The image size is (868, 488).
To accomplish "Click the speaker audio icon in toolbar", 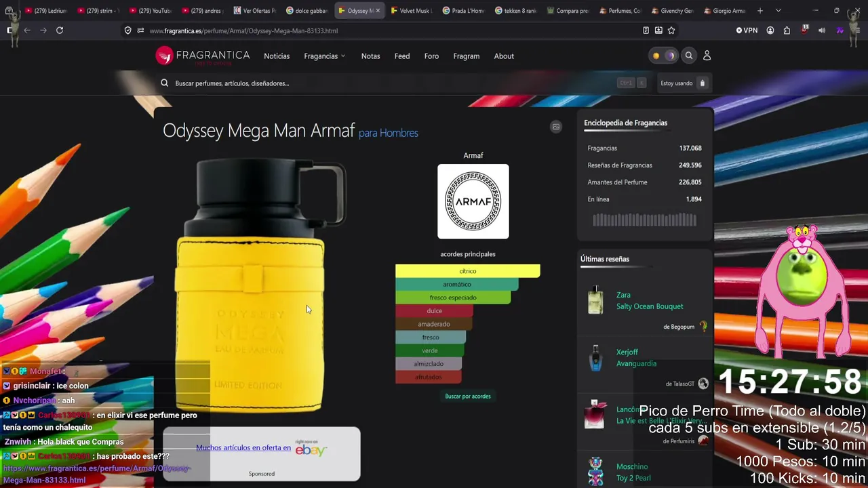I will (x=822, y=30).
